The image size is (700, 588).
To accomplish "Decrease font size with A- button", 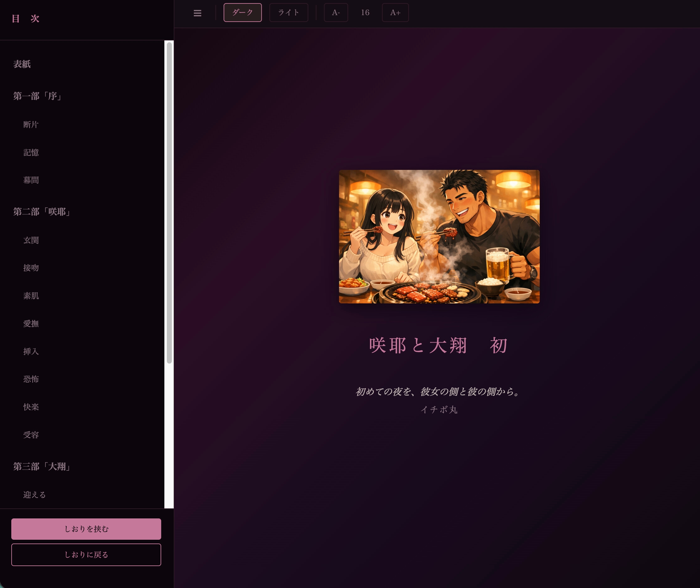I will tap(336, 13).
